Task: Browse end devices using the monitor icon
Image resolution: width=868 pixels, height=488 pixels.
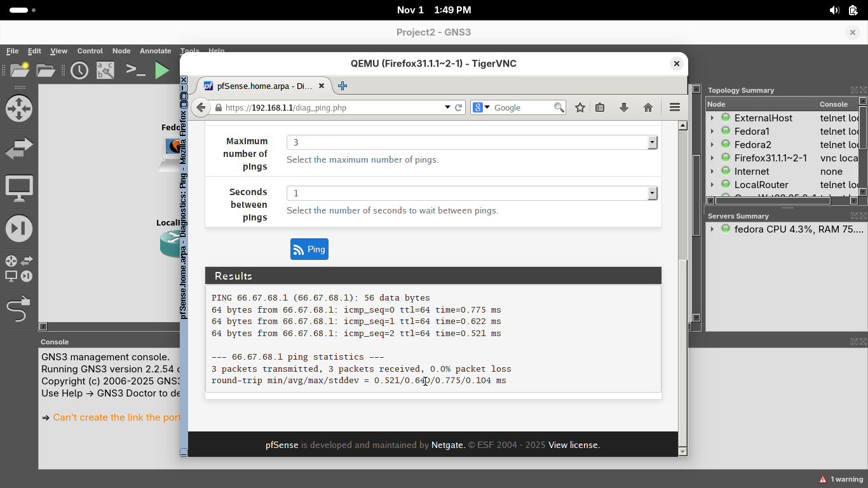Action: [18, 189]
